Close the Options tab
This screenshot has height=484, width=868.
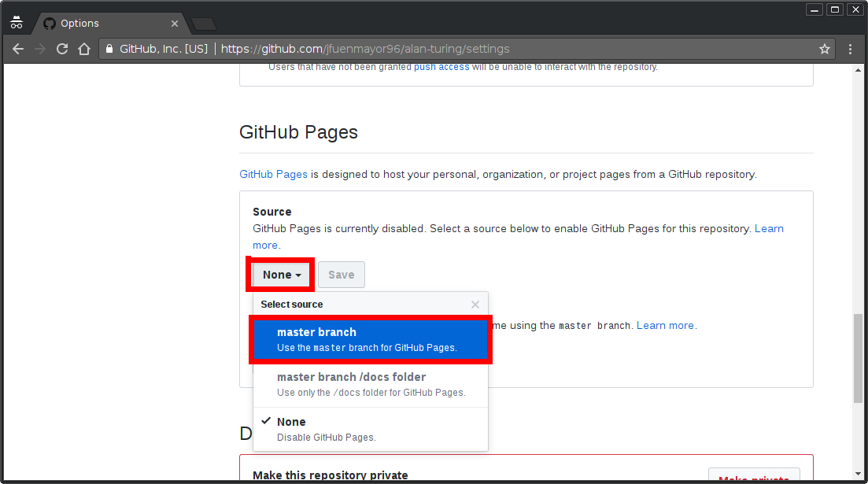(175, 24)
